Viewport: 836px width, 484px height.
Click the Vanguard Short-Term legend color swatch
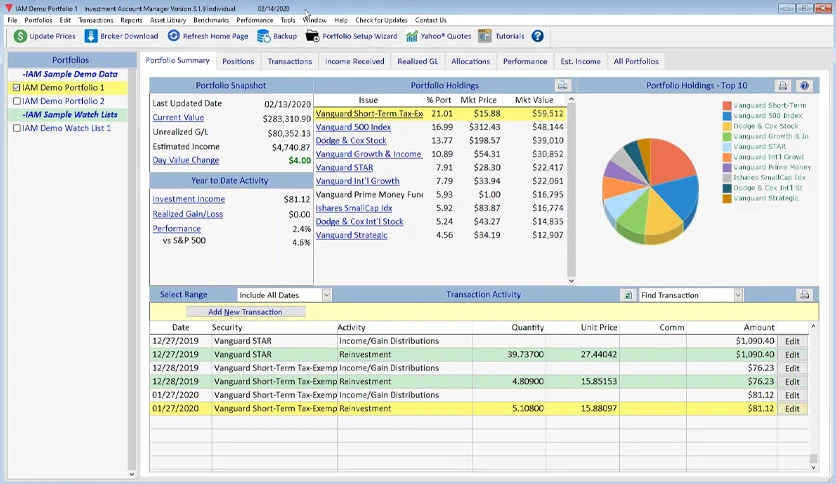[727, 106]
